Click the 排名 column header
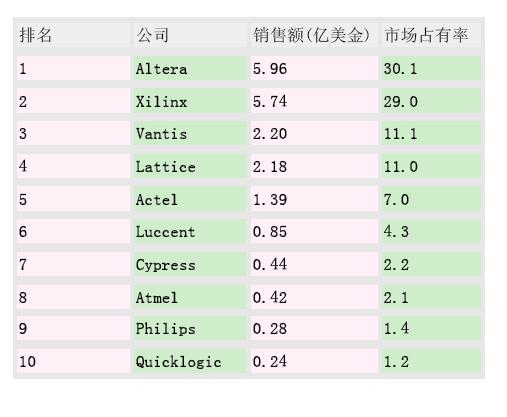This screenshot has width=507, height=417. [x=73, y=35]
